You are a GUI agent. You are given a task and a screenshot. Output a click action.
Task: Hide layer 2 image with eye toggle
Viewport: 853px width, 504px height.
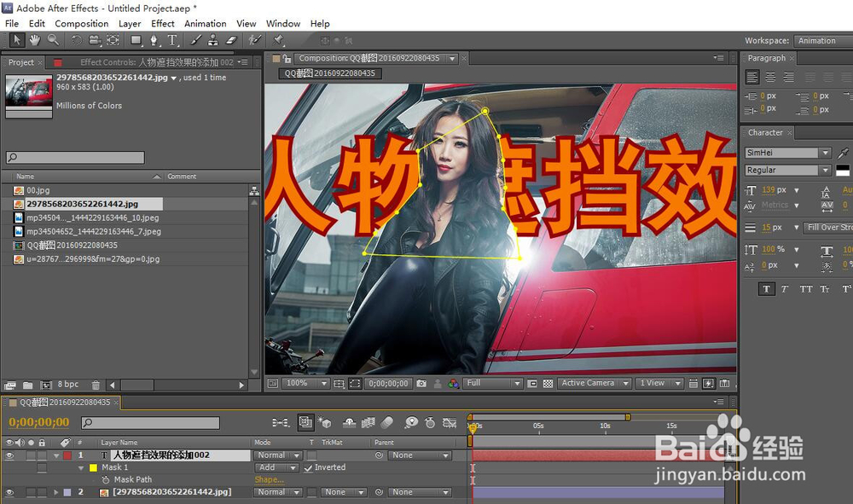[9, 492]
